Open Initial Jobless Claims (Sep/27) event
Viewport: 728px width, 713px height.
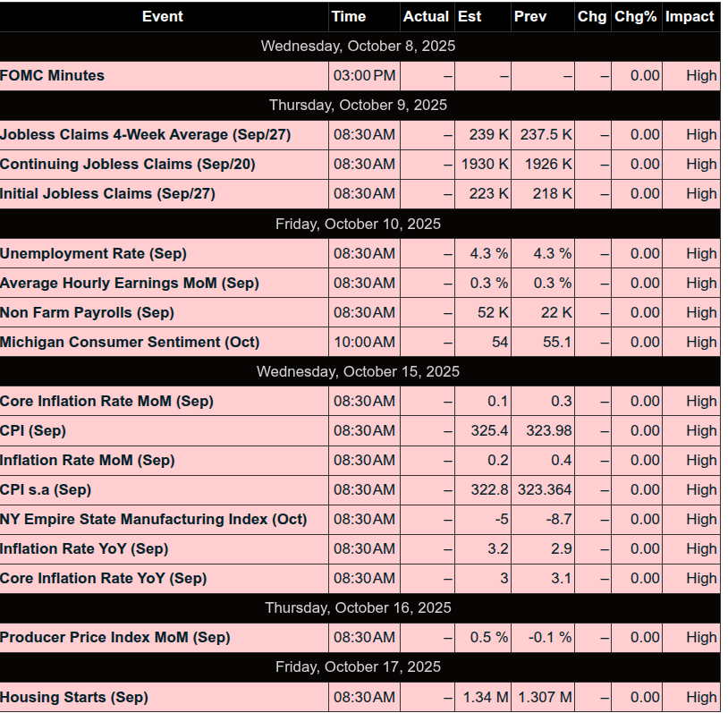(x=107, y=194)
